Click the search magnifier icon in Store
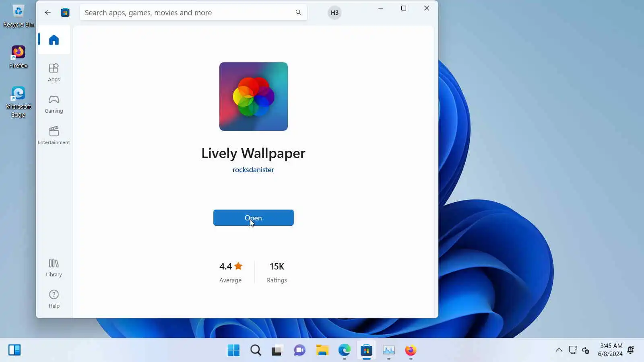 tap(298, 12)
